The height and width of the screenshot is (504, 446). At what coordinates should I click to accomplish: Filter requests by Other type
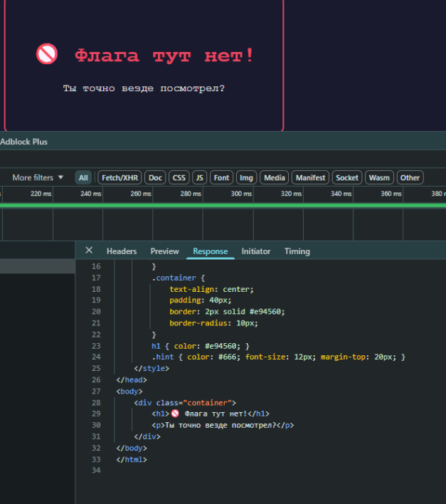tap(410, 177)
